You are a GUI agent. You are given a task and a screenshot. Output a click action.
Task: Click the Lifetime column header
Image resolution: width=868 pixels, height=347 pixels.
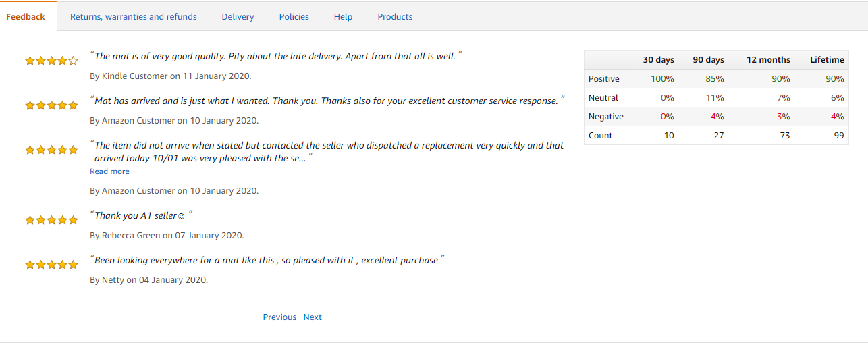pyautogui.click(x=827, y=59)
